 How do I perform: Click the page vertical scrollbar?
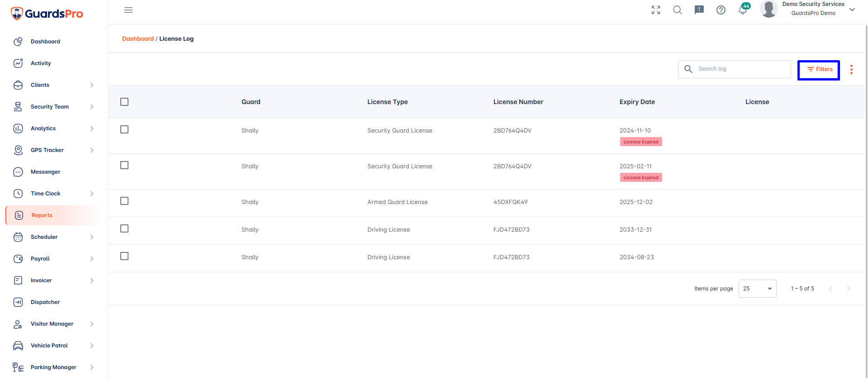866,181
